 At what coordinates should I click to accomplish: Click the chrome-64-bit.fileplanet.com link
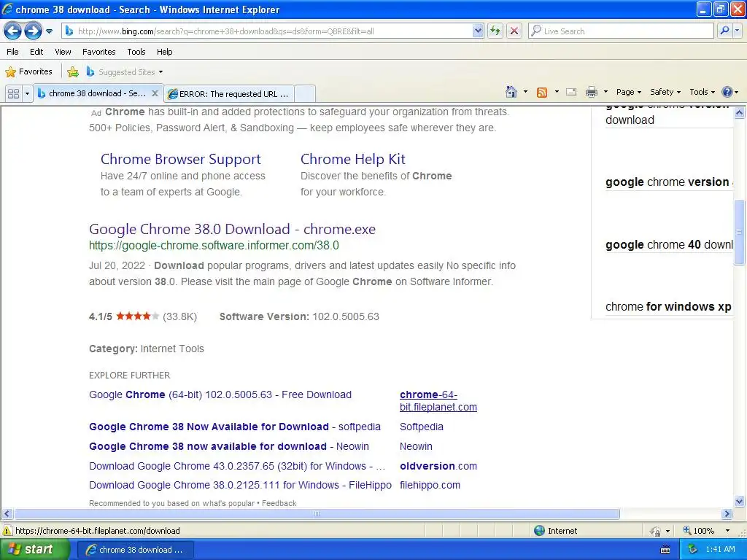tap(438, 401)
